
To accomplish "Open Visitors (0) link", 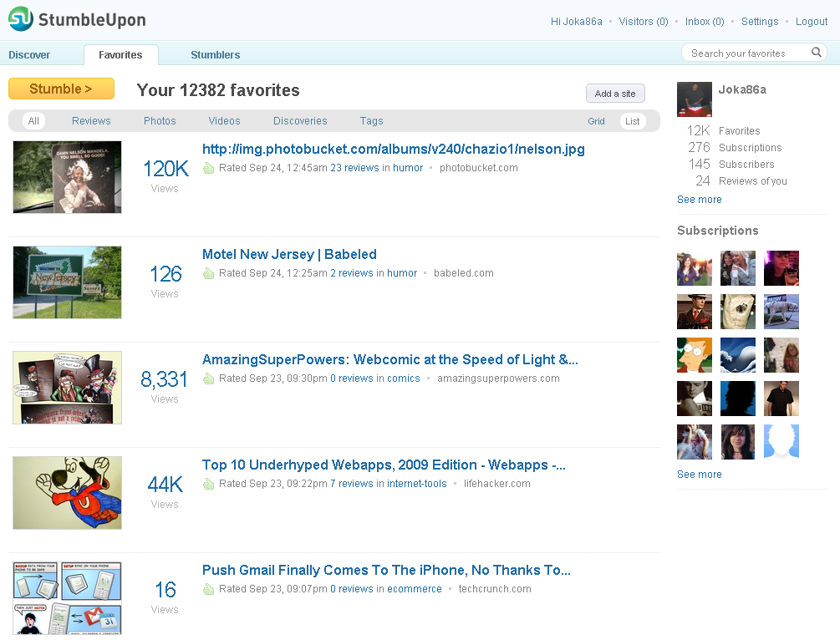I will 644,22.
